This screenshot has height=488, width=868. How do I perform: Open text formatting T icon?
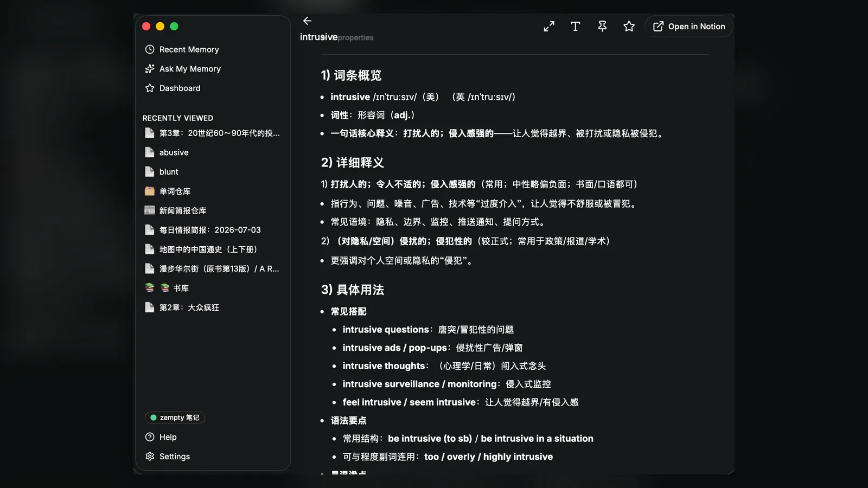tap(576, 26)
